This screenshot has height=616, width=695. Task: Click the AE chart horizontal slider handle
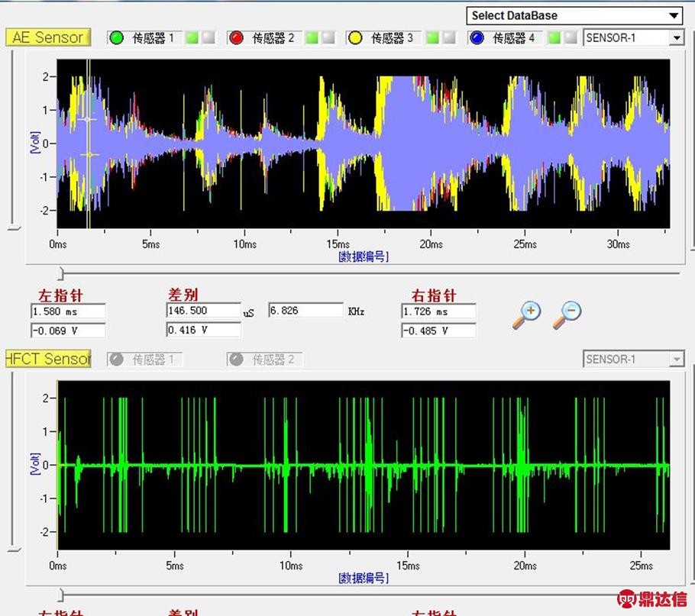click(x=61, y=274)
